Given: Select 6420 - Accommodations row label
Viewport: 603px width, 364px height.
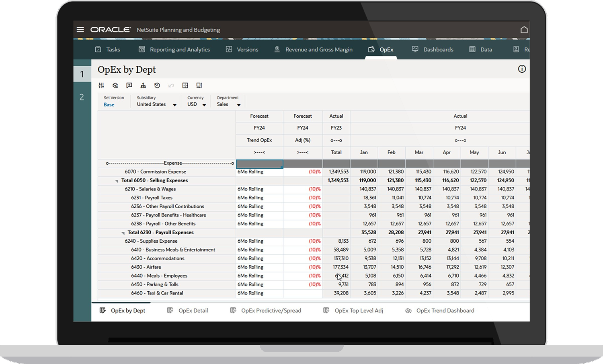Looking at the screenshot, I should [158, 258].
